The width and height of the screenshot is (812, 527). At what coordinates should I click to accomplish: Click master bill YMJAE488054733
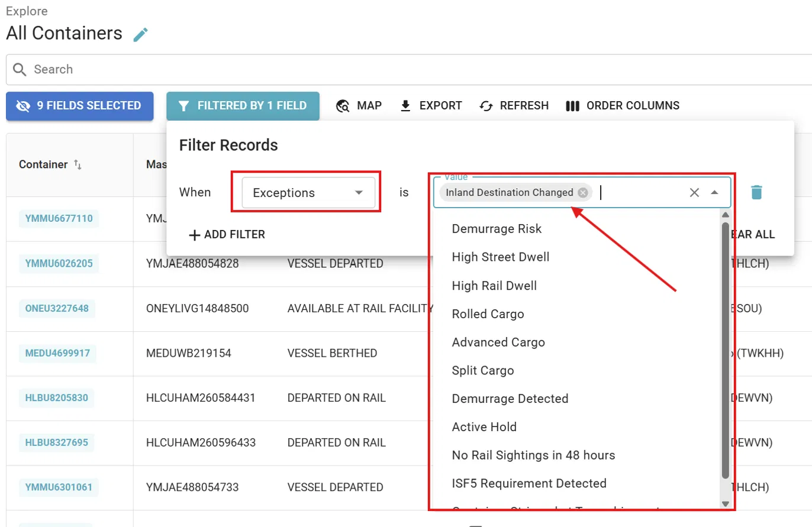(192, 487)
